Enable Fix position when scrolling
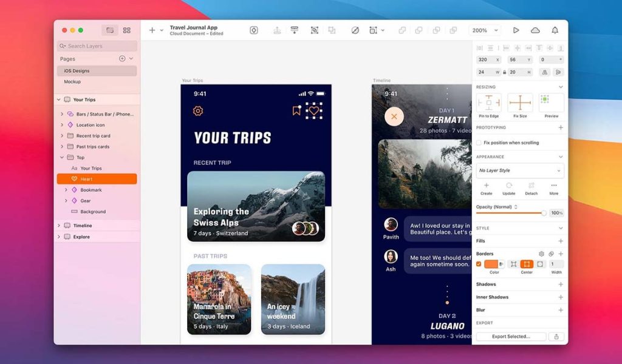Image resolution: width=622 pixels, height=364 pixels. pos(479,143)
